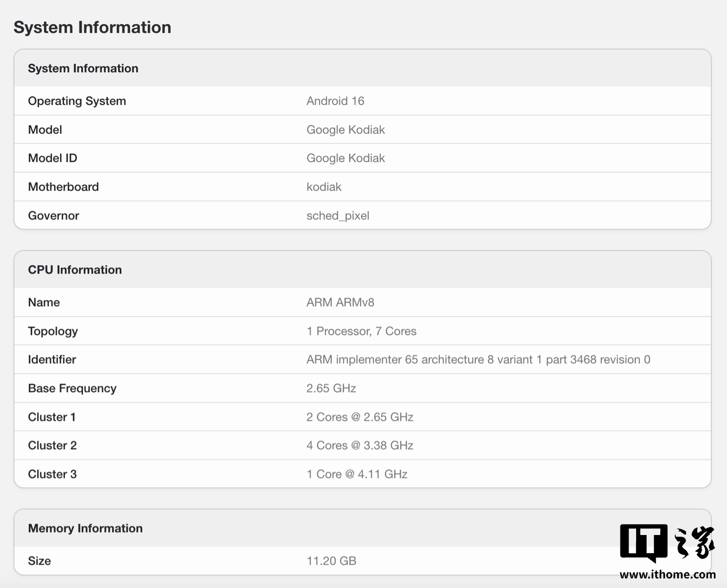Screen dimensions: 727x588
Task: Click the IT Home logo watermark
Action: (667, 543)
